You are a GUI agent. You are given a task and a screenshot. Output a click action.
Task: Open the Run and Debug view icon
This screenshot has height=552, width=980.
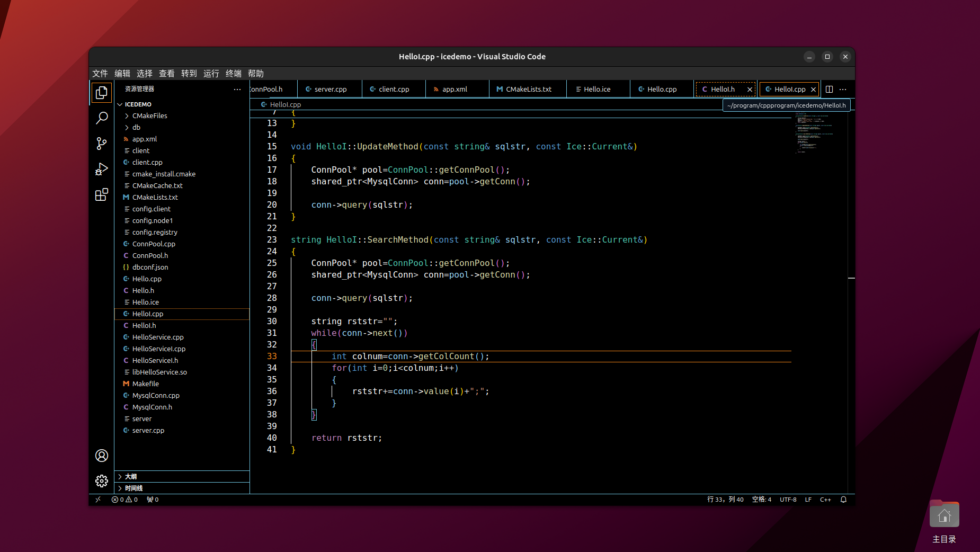[x=102, y=169]
